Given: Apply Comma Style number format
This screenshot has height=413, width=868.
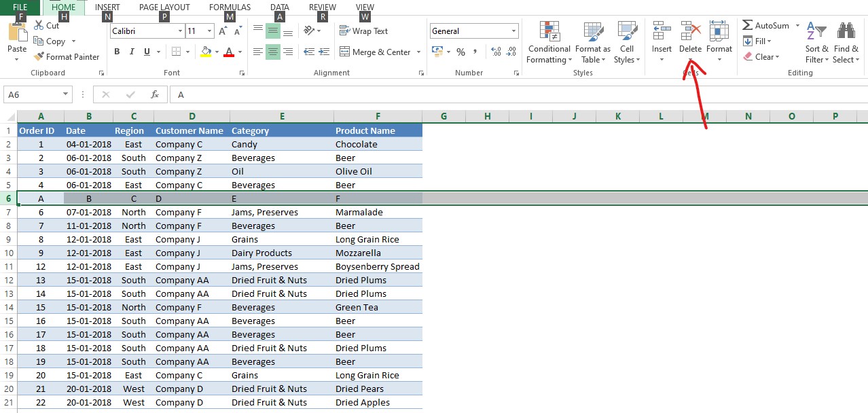Looking at the screenshot, I should pyautogui.click(x=475, y=52).
